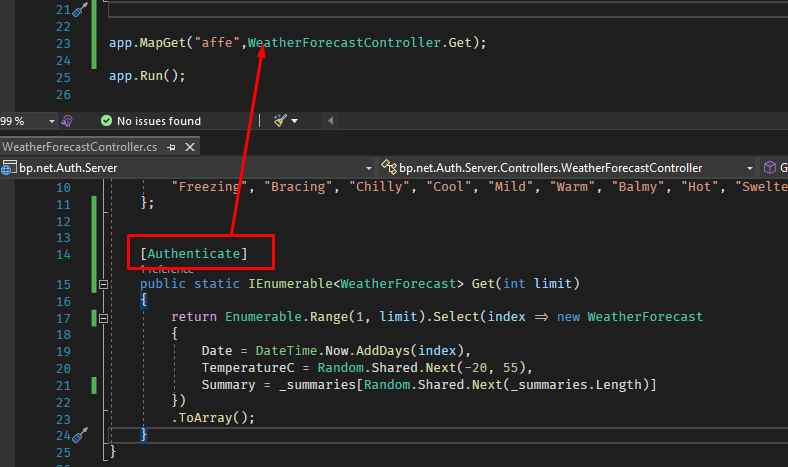The image size is (788, 467).
Task: Click the closing brace on line 24
Action: pos(144,434)
